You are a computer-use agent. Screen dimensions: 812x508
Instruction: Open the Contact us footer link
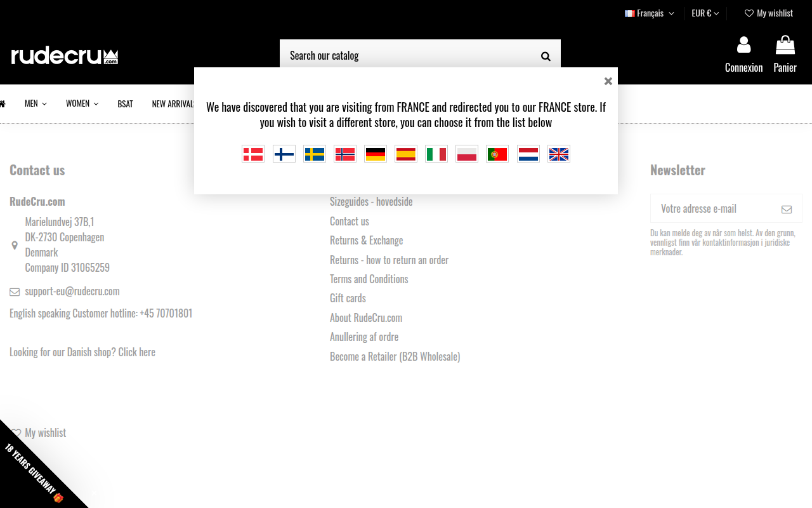pyautogui.click(x=350, y=222)
